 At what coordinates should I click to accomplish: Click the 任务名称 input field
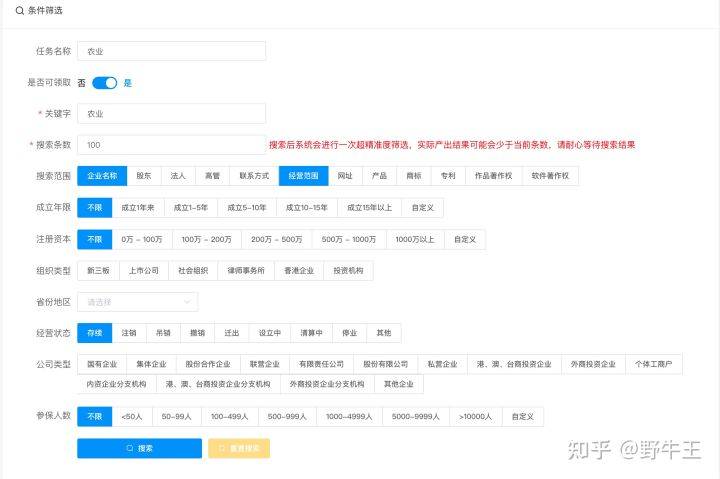point(171,51)
